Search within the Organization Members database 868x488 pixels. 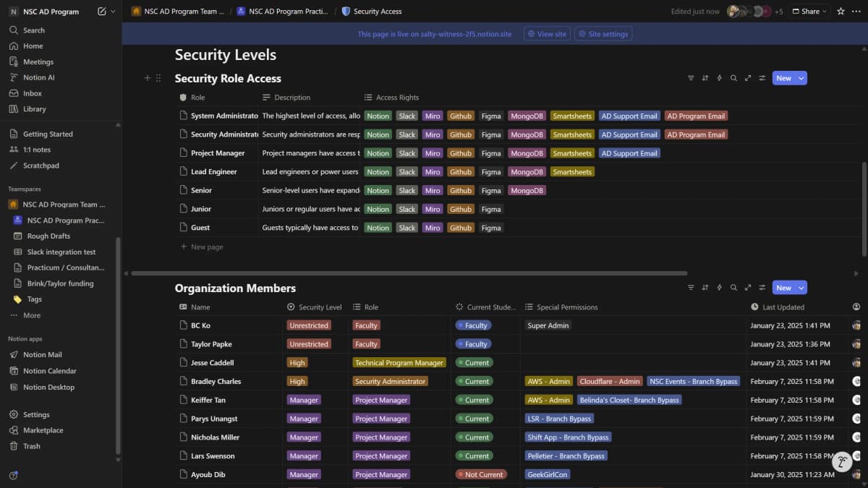pyautogui.click(x=733, y=287)
